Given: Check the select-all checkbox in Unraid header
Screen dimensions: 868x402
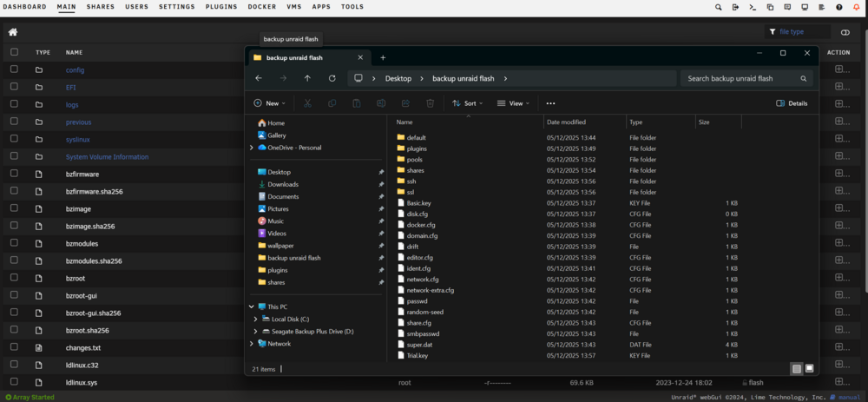Looking at the screenshot, I should (14, 52).
